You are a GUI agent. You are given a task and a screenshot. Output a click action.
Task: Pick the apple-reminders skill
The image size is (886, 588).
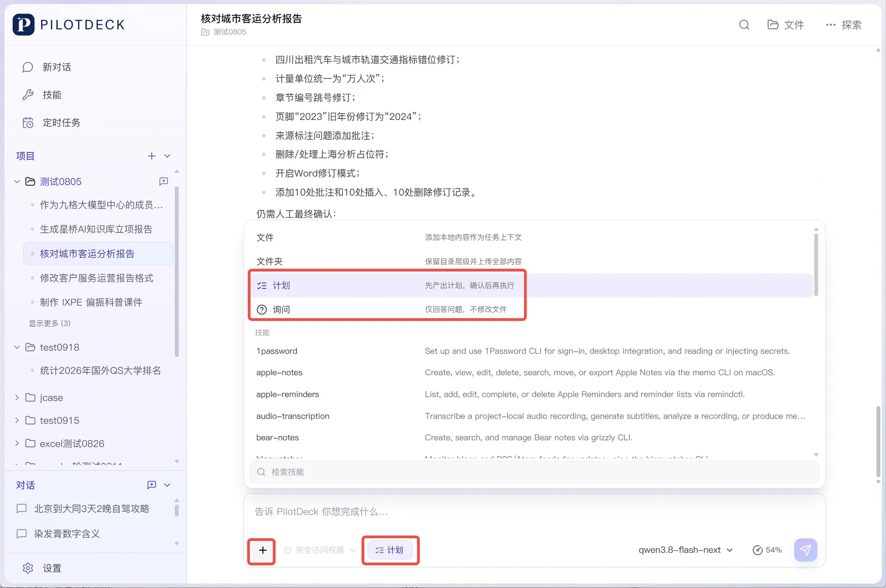pyautogui.click(x=531, y=394)
